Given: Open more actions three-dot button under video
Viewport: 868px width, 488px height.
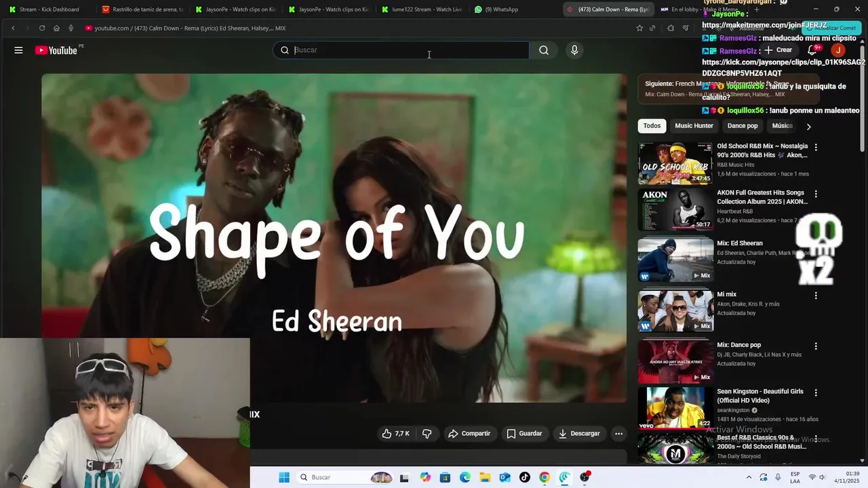Looking at the screenshot, I should click(x=618, y=434).
